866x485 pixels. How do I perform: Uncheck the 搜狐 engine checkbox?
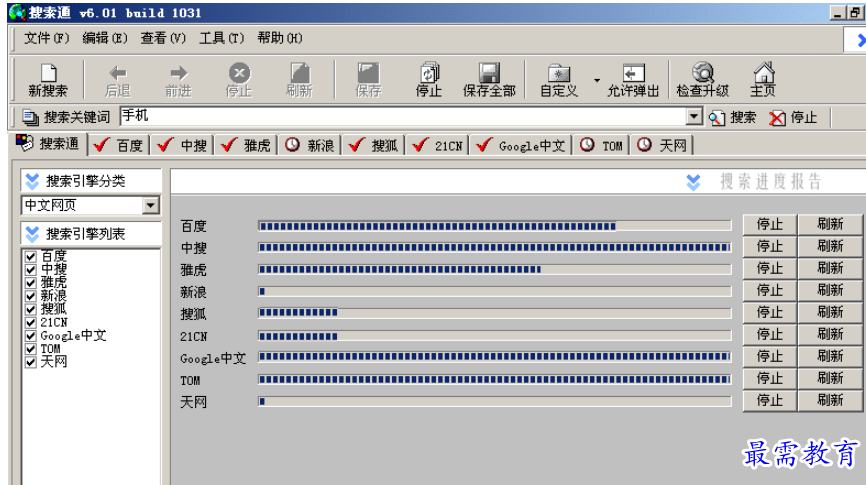[x=31, y=309]
